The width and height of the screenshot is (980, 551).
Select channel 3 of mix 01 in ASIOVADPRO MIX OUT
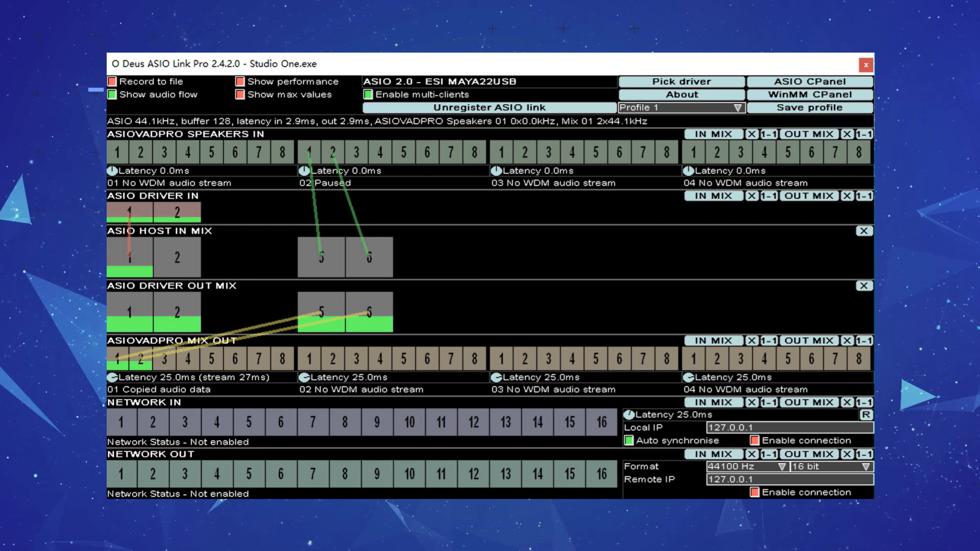click(x=164, y=359)
